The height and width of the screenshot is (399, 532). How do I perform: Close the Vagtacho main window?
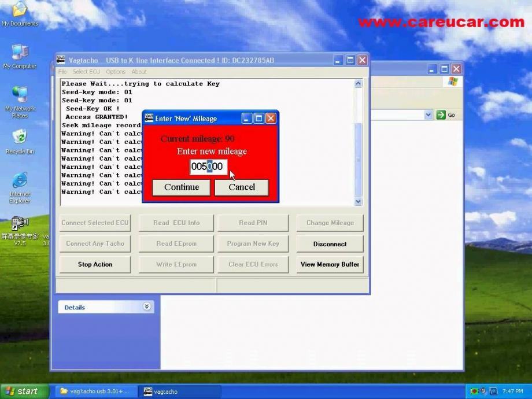point(363,60)
